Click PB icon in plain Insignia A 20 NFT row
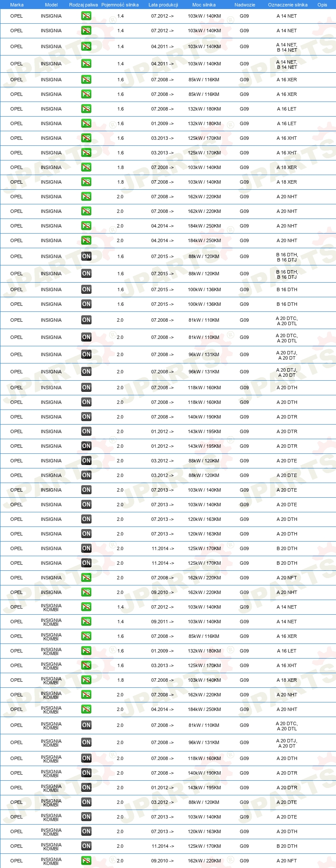 pyautogui.click(x=86, y=578)
